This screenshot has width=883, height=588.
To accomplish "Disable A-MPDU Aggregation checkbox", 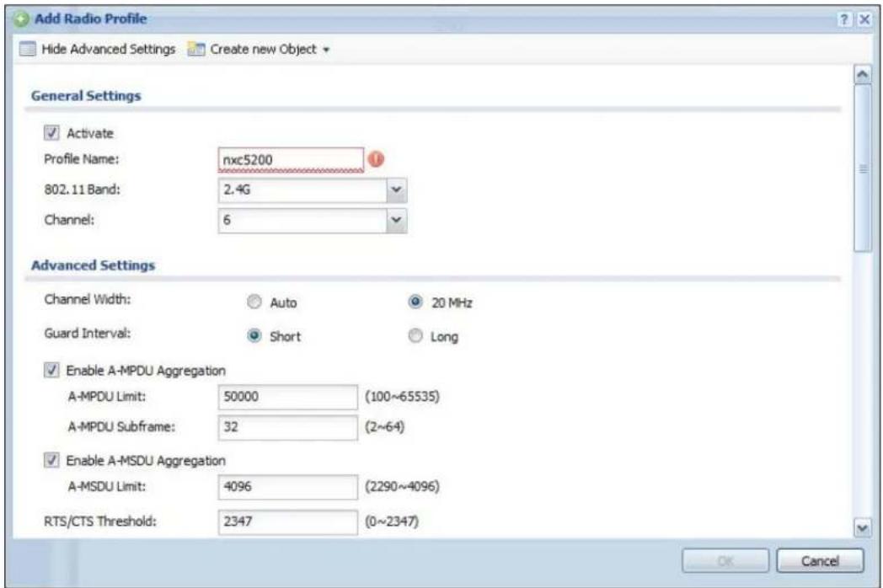I will [x=51, y=370].
